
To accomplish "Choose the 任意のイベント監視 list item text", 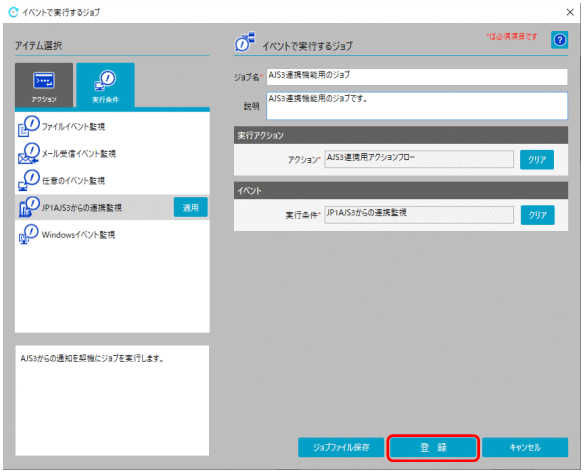I will (x=73, y=181).
